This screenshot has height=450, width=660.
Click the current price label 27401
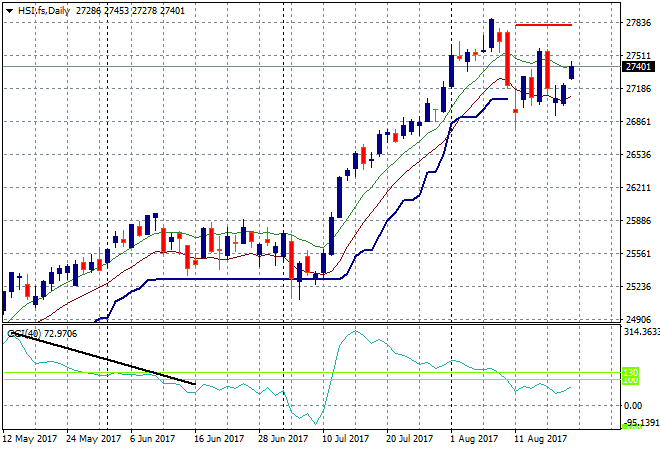pos(638,67)
